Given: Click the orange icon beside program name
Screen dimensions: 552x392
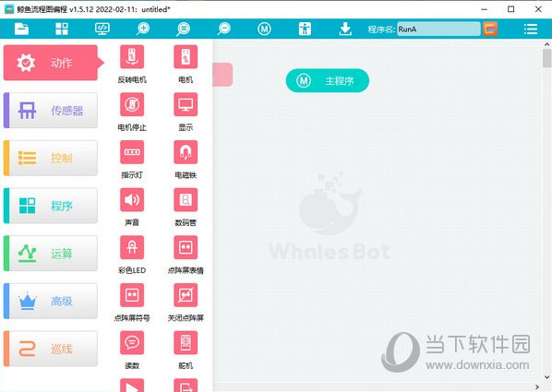Looking at the screenshot, I should click(x=490, y=29).
